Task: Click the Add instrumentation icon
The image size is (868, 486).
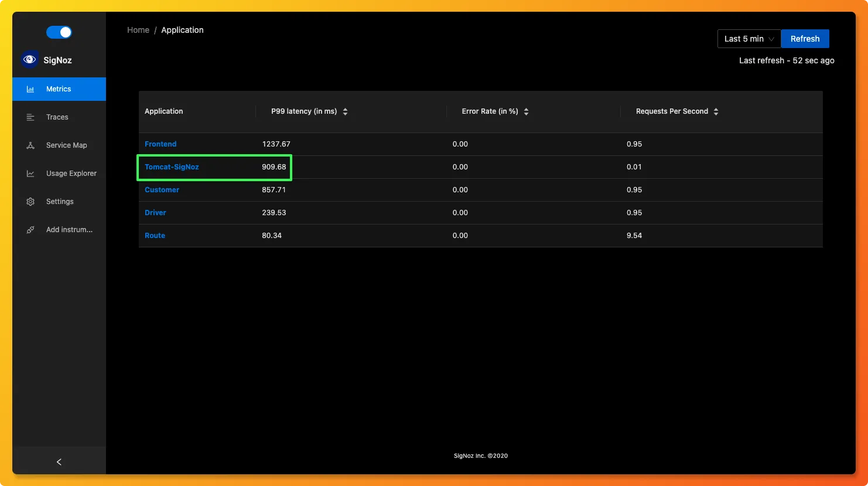Action: point(30,230)
